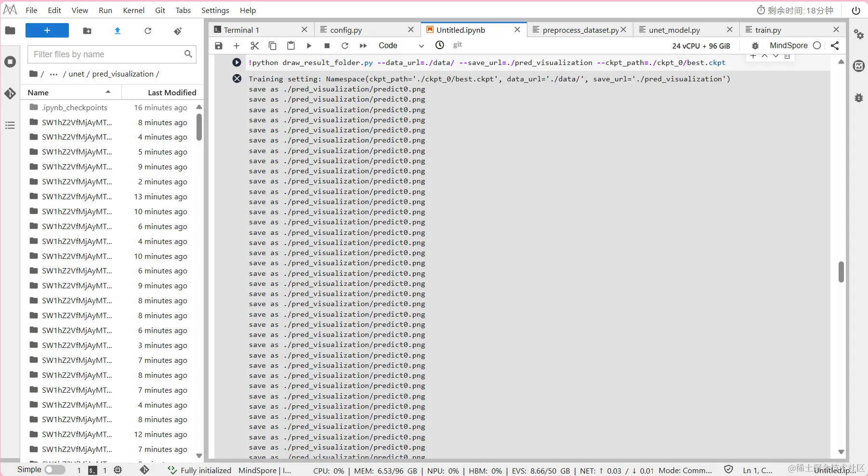
Task: Click the file list scrollbar thumb
Action: pyautogui.click(x=199, y=127)
